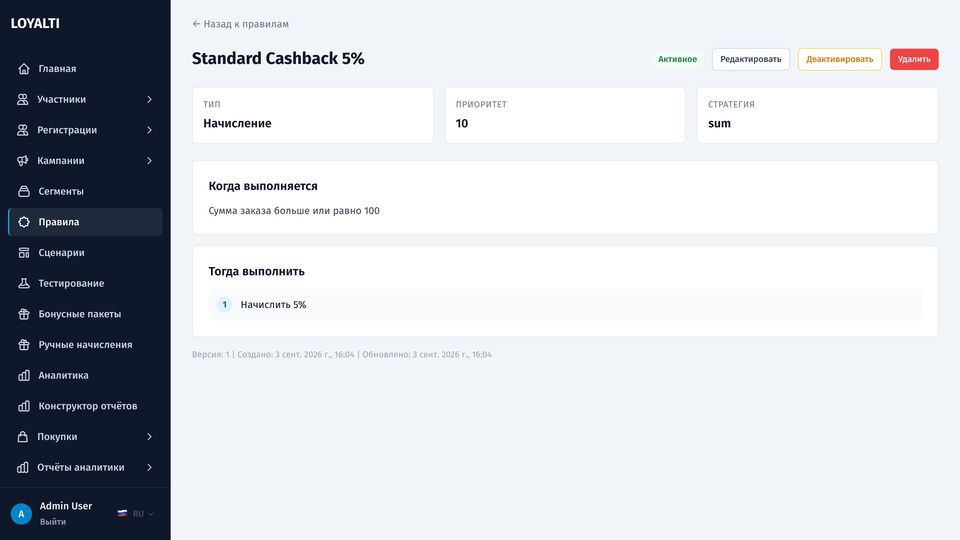
Task: Select the Правила menu item
Action: click(85, 222)
